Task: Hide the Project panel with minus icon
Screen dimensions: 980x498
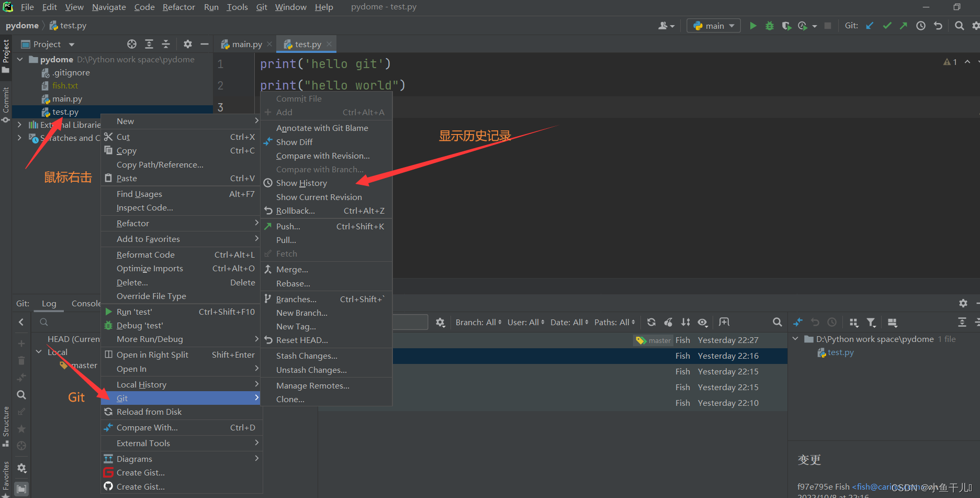Action: [205, 44]
